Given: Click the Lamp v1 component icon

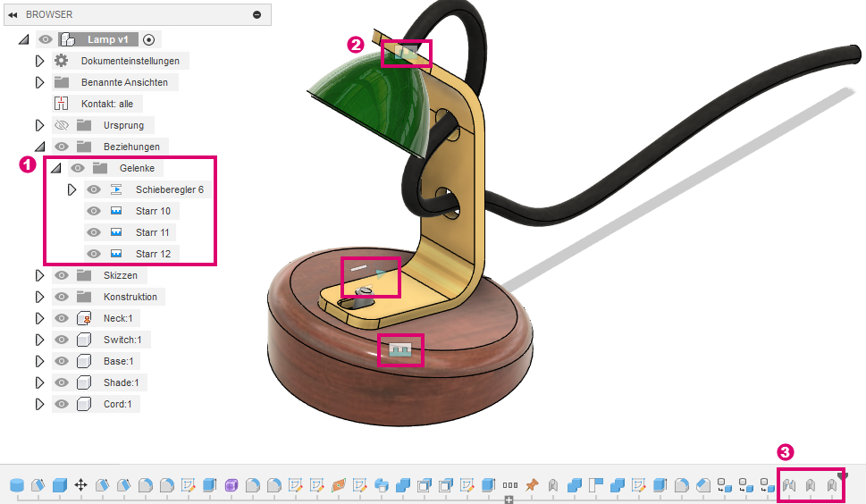Looking at the screenshot, I should [x=67, y=39].
